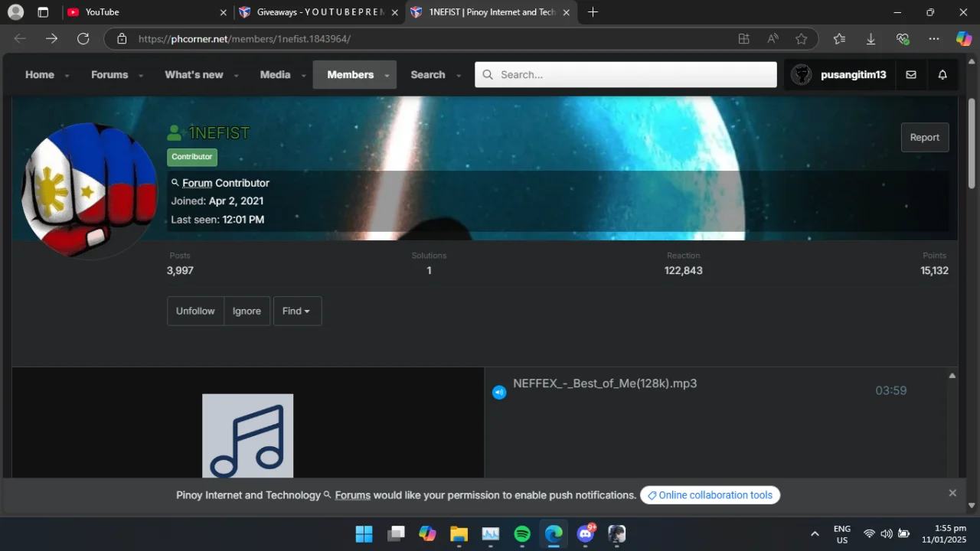Switch to the Giveaways browser tab
The height and width of the screenshot is (551, 980).
318,12
